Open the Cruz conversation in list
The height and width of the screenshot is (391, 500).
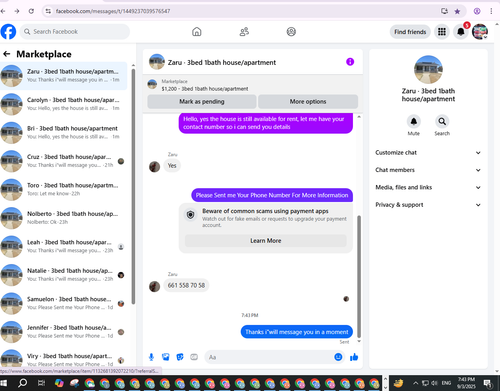[64, 161]
